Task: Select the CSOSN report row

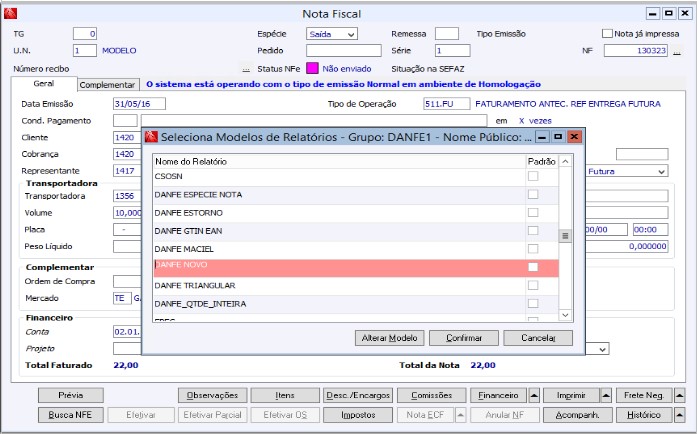Action: [356, 177]
